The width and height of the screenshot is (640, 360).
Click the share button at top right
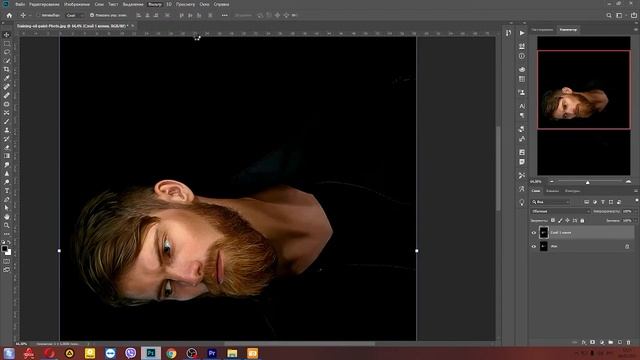click(x=634, y=15)
